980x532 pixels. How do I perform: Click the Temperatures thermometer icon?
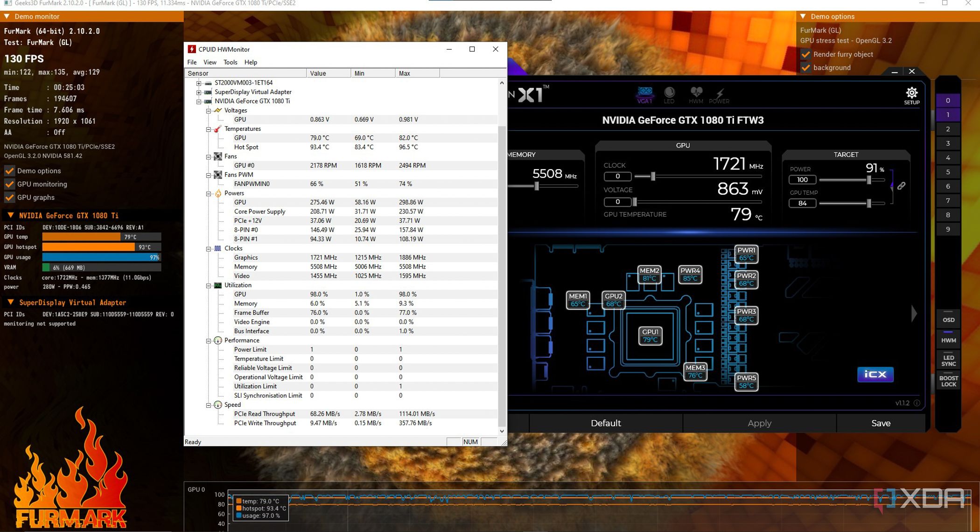[217, 128]
